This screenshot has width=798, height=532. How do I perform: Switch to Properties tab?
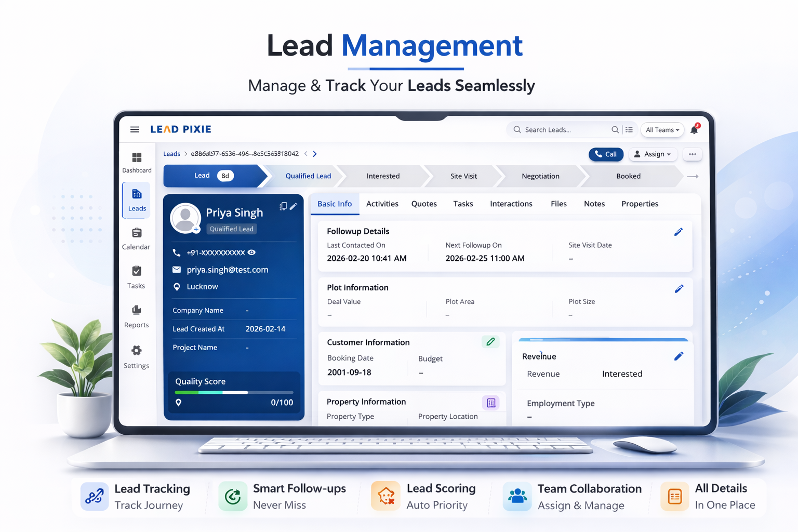[640, 204]
